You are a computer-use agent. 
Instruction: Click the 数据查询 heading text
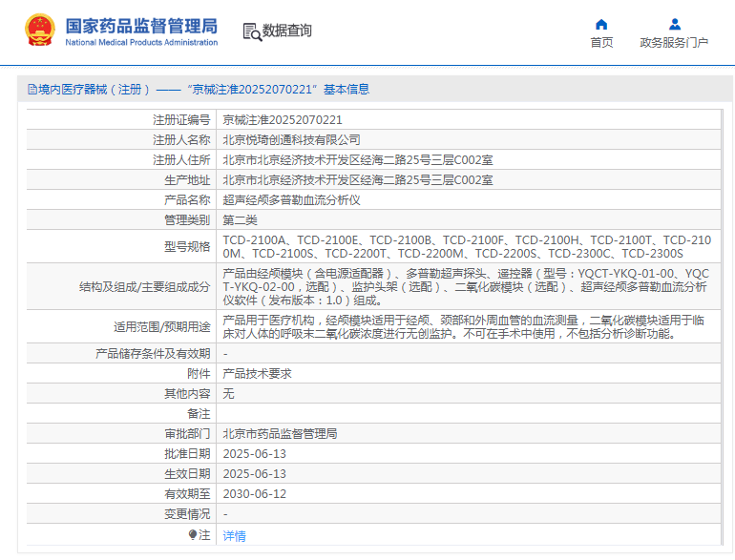click(x=286, y=31)
